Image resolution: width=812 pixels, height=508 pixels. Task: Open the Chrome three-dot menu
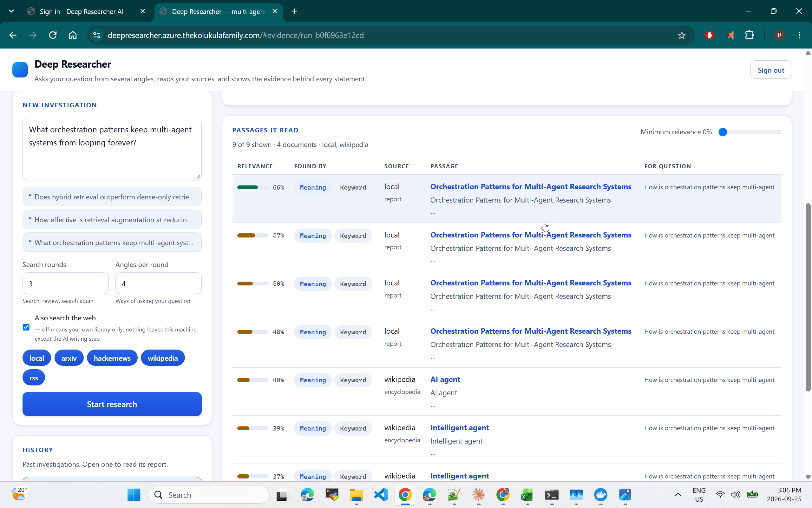[x=800, y=35]
